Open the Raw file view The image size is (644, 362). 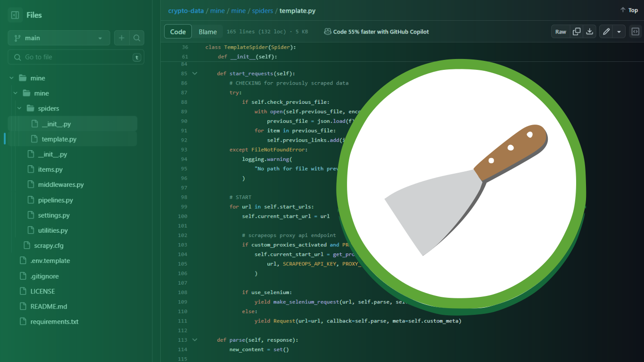pyautogui.click(x=561, y=32)
